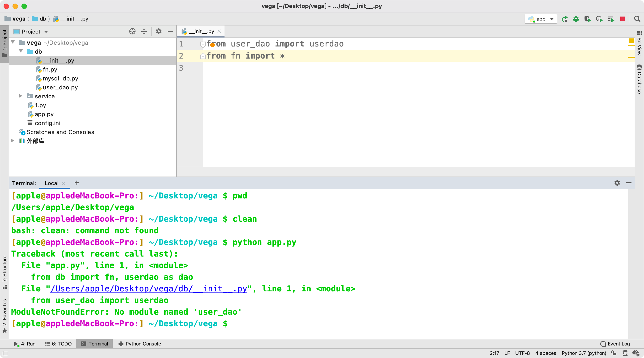Collapse the vega root folder
The image size is (644, 358).
click(x=13, y=42)
